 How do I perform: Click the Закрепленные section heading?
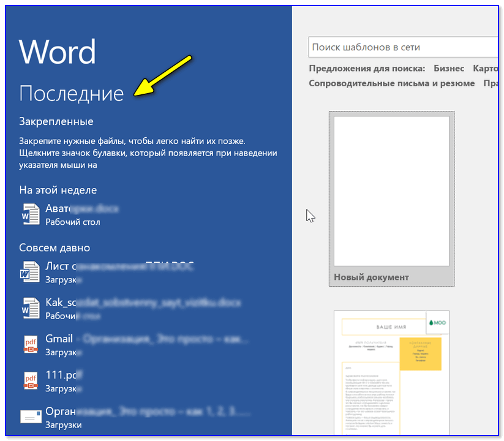click(56, 121)
